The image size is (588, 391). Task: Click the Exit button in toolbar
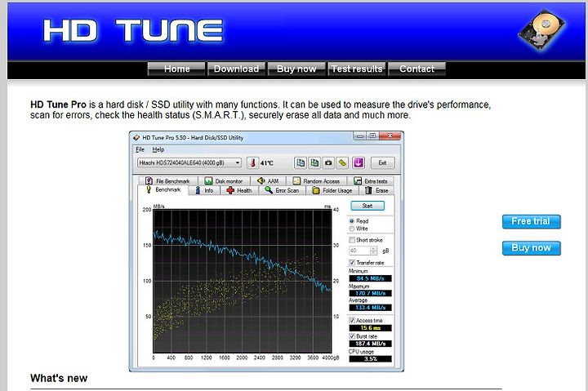382,162
